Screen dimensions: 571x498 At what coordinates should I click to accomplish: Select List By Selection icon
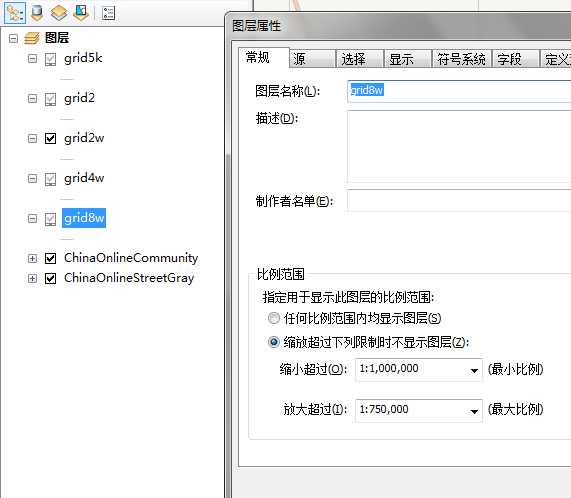pyautogui.click(x=81, y=13)
